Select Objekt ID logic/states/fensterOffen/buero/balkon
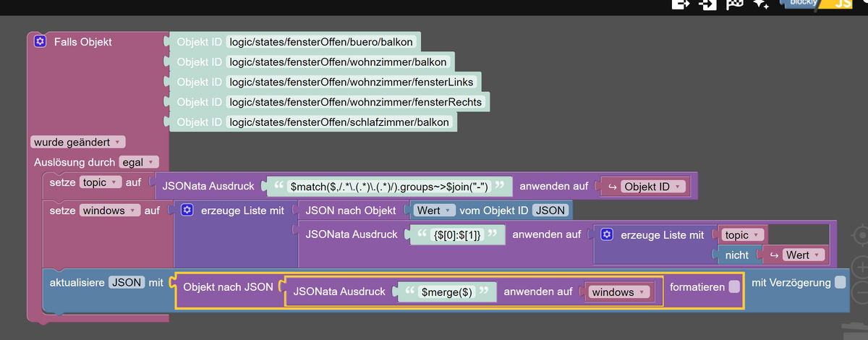 323,42
